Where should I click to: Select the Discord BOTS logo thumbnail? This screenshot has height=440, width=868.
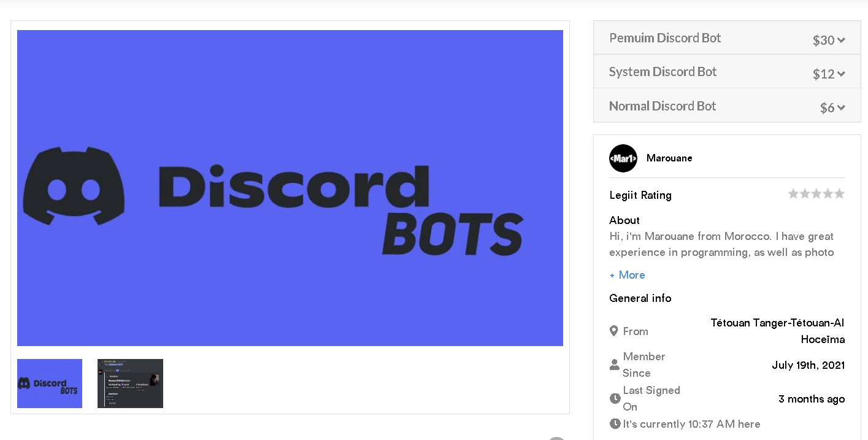[50, 384]
